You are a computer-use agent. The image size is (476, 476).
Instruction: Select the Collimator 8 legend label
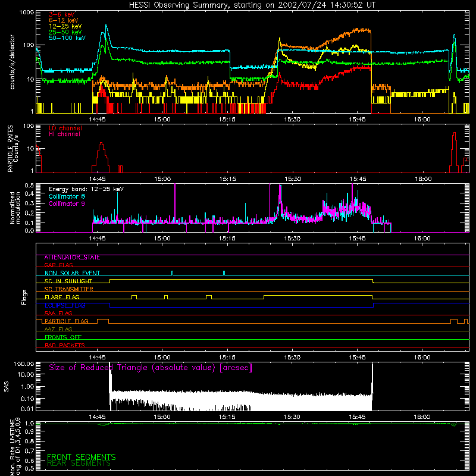click(x=67, y=196)
